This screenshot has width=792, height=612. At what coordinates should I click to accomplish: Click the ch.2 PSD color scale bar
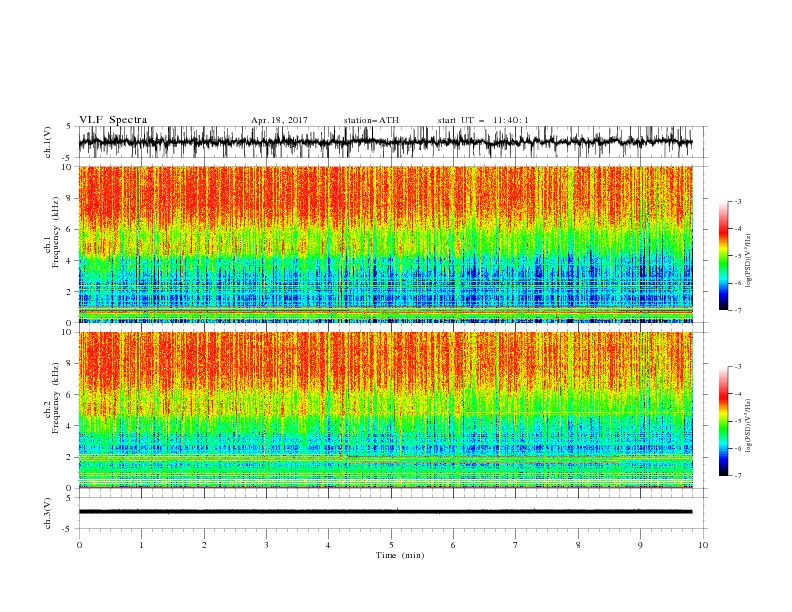[723, 421]
